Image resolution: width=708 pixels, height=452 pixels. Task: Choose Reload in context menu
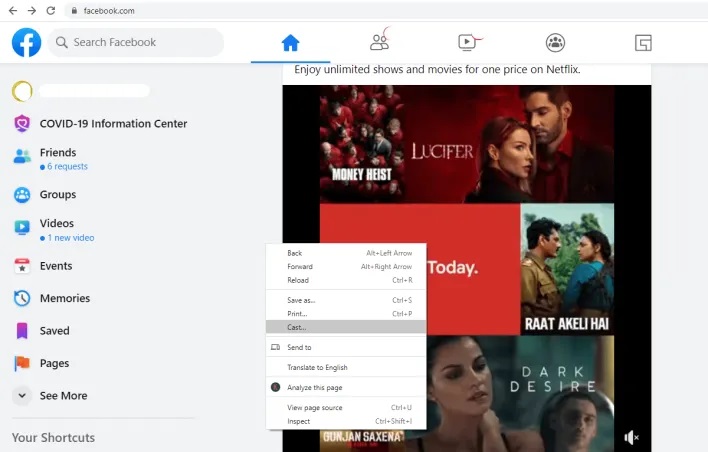tap(346, 280)
